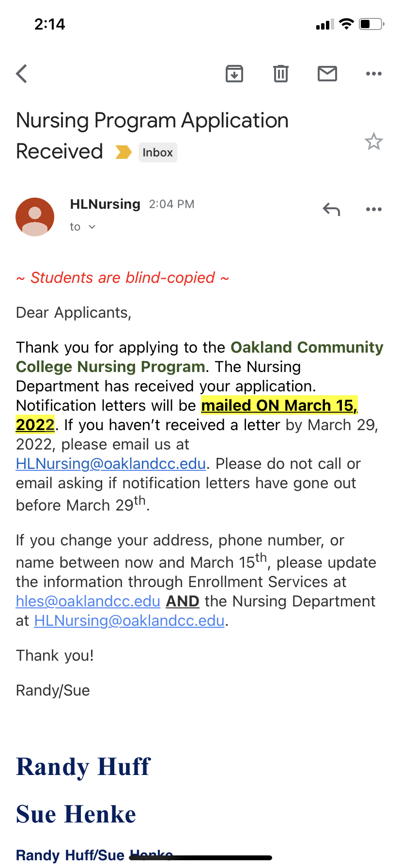401x868 pixels.
Task: Click the Inbox label chip
Action: click(x=158, y=152)
